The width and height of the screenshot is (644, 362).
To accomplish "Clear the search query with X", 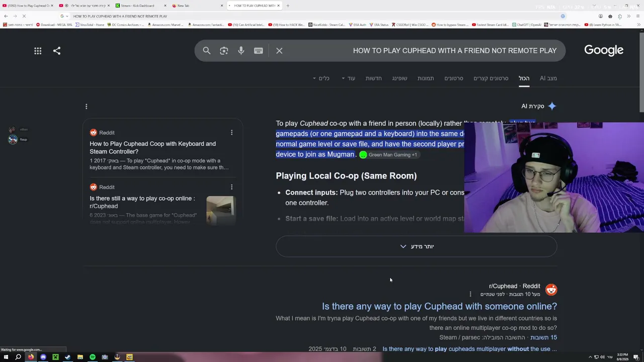I will (279, 51).
